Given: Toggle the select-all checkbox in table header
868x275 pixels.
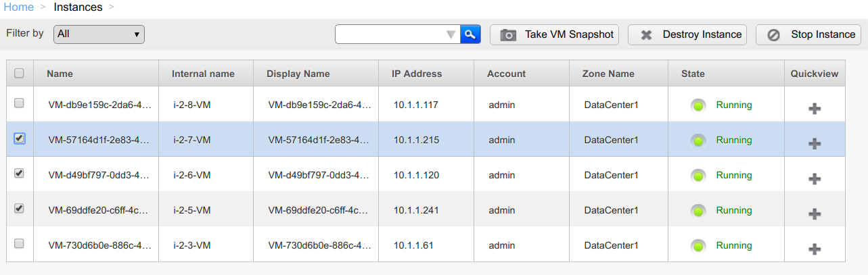Looking at the screenshot, I should [19, 73].
